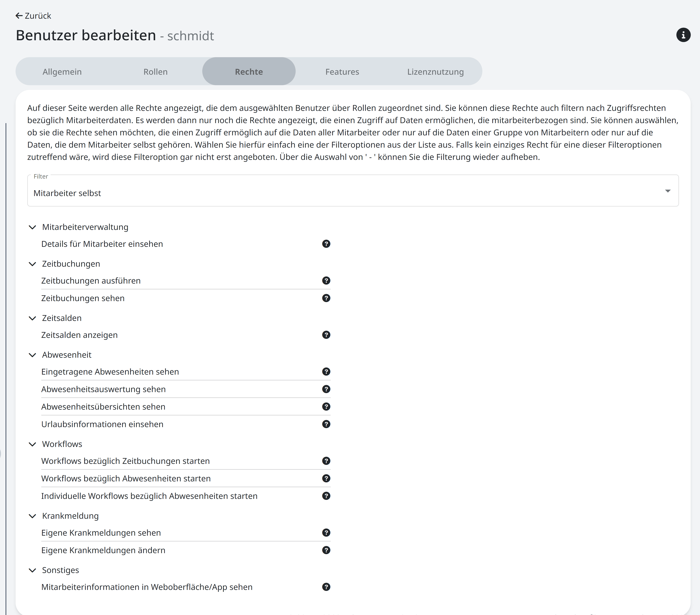Viewport: 700px width, 615px height.
Task: Collapse the Zeitbuchungen group
Action: pos(32,264)
